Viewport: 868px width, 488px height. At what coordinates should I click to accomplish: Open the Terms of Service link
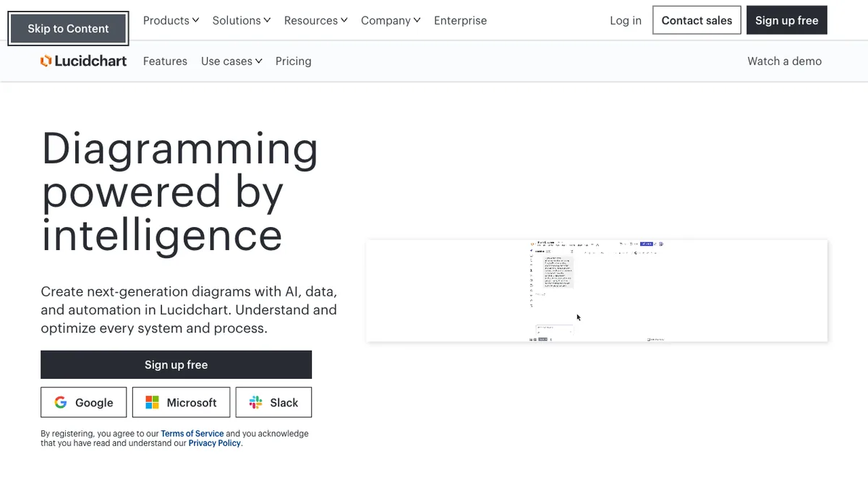coord(192,434)
